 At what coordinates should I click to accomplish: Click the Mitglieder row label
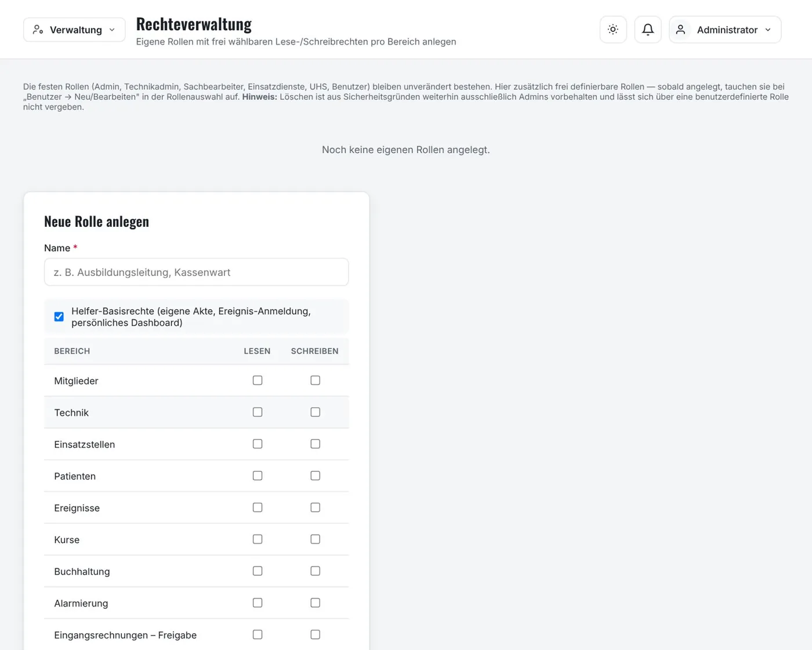tap(76, 381)
